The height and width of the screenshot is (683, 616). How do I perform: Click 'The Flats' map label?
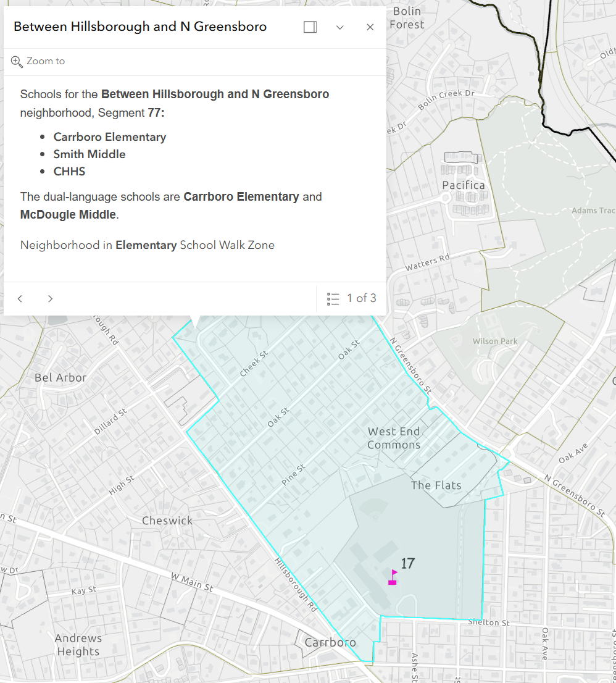tap(436, 485)
